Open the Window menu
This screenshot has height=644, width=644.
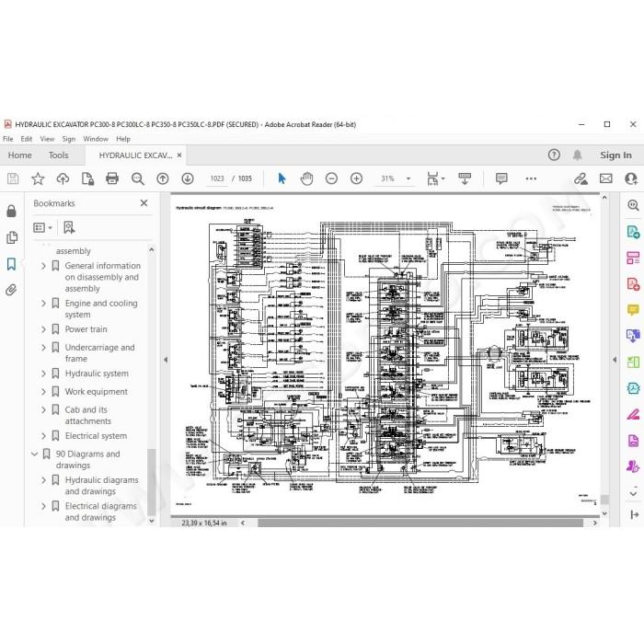96,139
